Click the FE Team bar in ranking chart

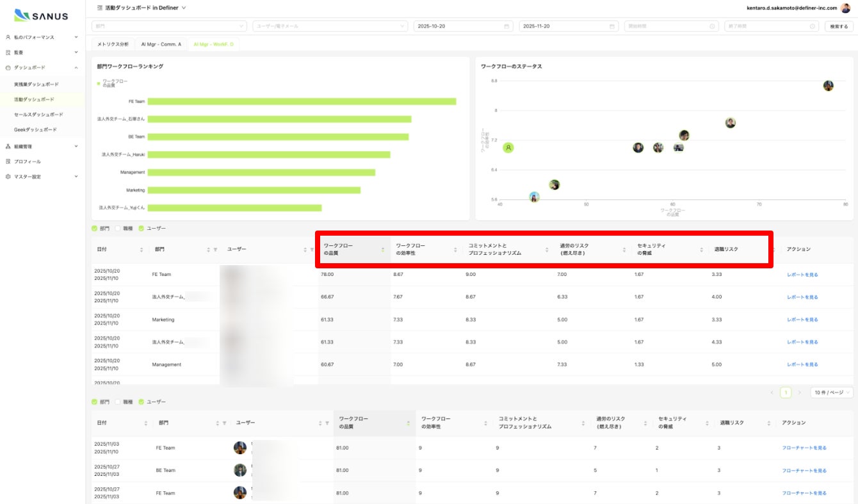coord(302,101)
